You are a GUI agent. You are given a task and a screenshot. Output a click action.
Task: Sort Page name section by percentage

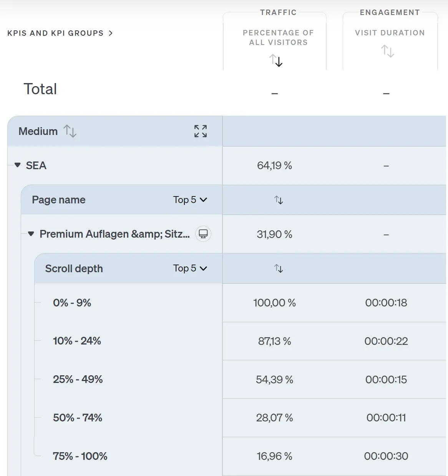point(279,200)
